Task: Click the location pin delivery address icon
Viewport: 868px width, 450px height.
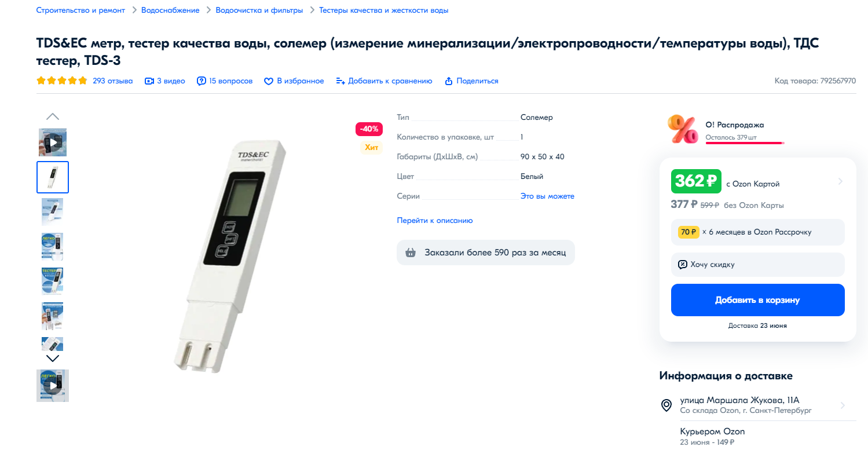Action: coord(666,405)
